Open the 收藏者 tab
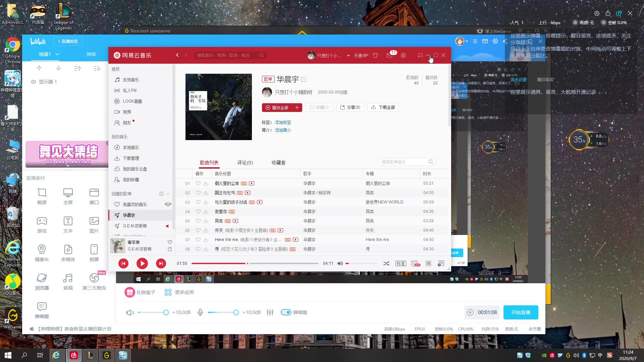Screen dimensions: 644x362 click(278, 163)
